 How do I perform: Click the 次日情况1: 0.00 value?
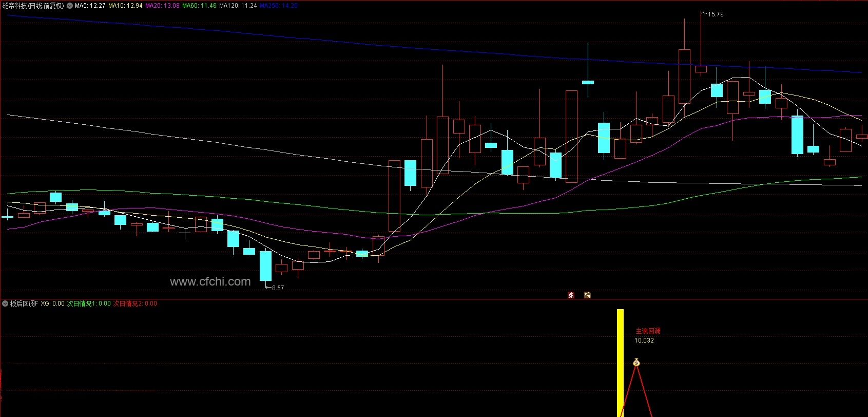89,304
